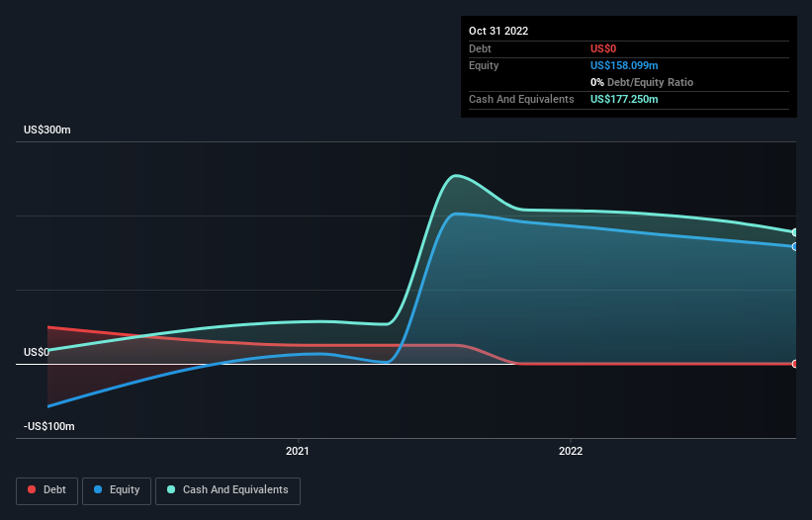Toggle the Debt legend button

47,490
